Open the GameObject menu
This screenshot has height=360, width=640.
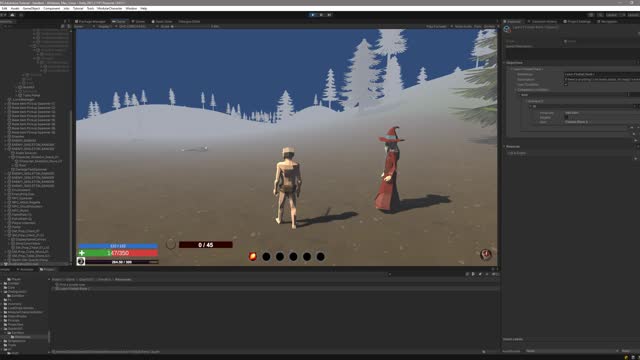coord(31,8)
